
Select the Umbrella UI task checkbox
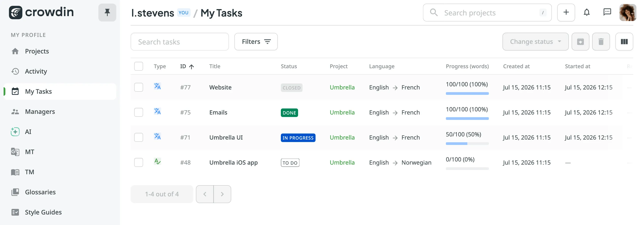138,137
